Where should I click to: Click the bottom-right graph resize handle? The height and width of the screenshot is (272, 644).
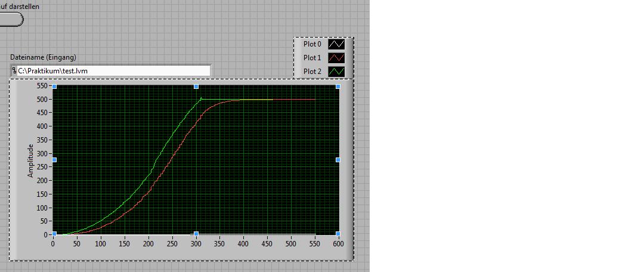pyautogui.click(x=338, y=234)
